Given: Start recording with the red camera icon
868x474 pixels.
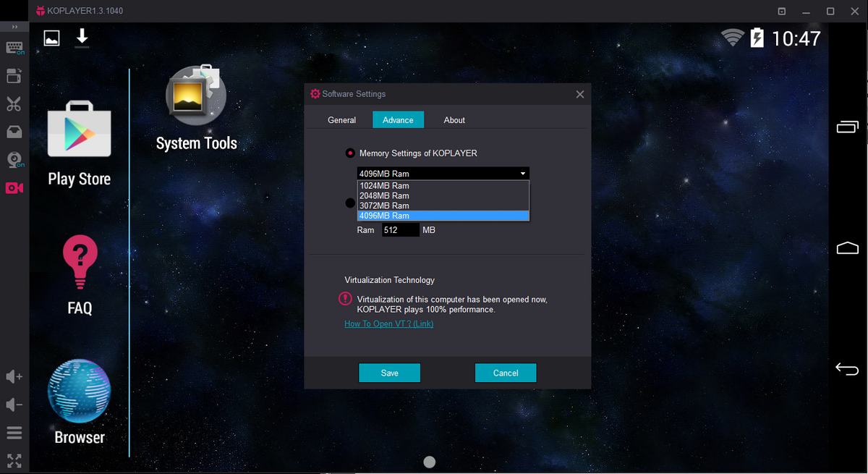Looking at the screenshot, I should click(14, 188).
